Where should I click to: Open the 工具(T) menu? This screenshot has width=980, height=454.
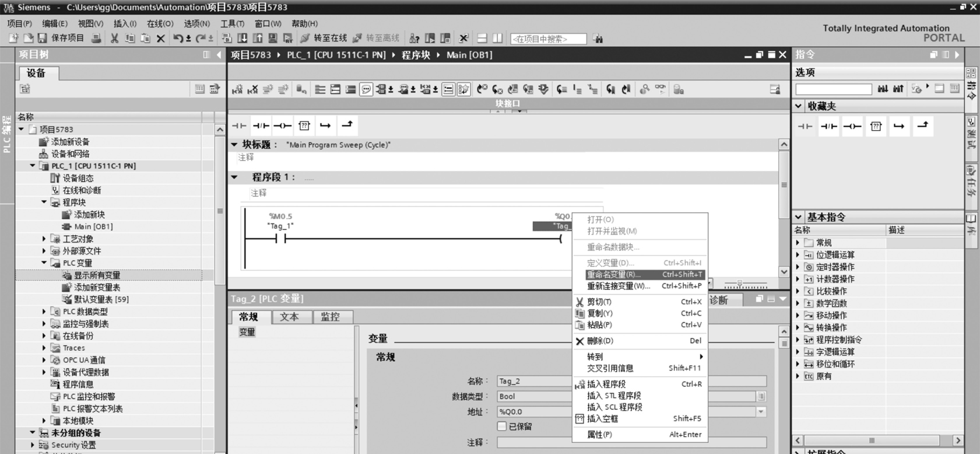(x=232, y=23)
